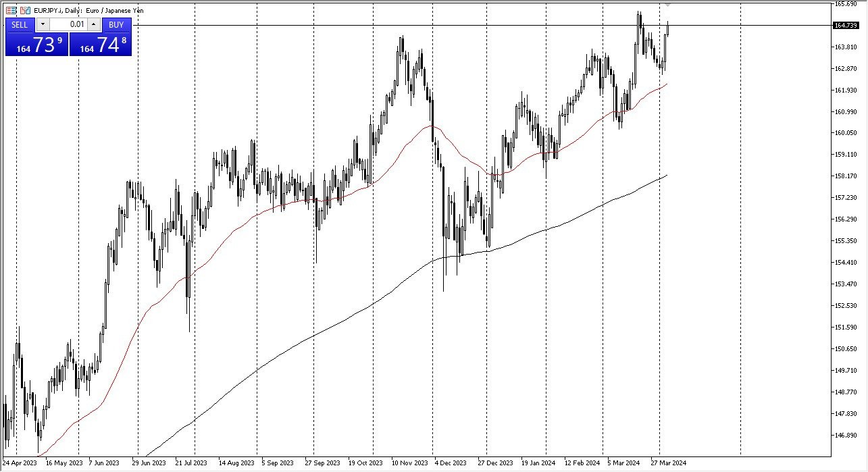Decrease trade volume with the down arrow
The width and height of the screenshot is (868, 472).
click(43, 24)
